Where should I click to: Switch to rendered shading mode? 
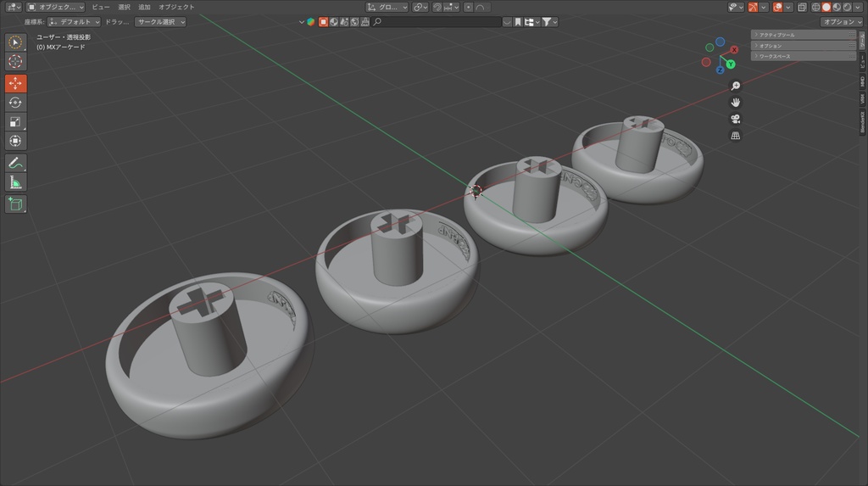click(847, 7)
